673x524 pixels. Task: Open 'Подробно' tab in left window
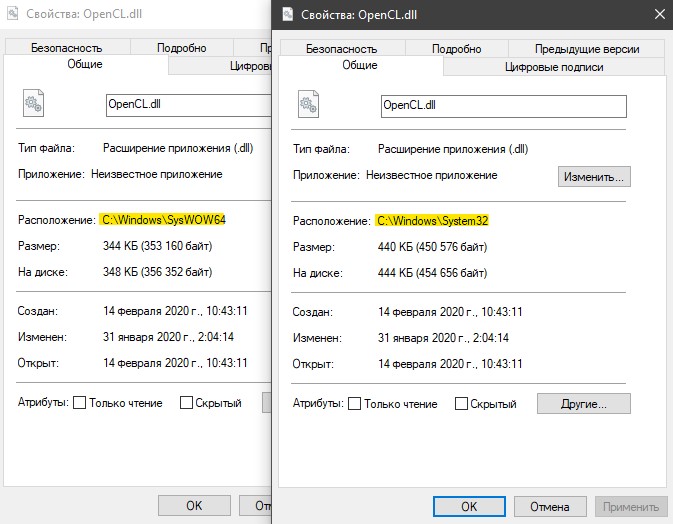pos(182,48)
